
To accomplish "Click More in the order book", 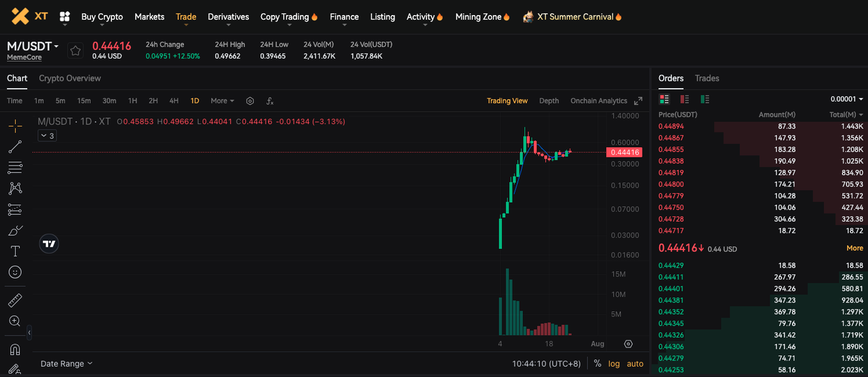I will (x=854, y=248).
